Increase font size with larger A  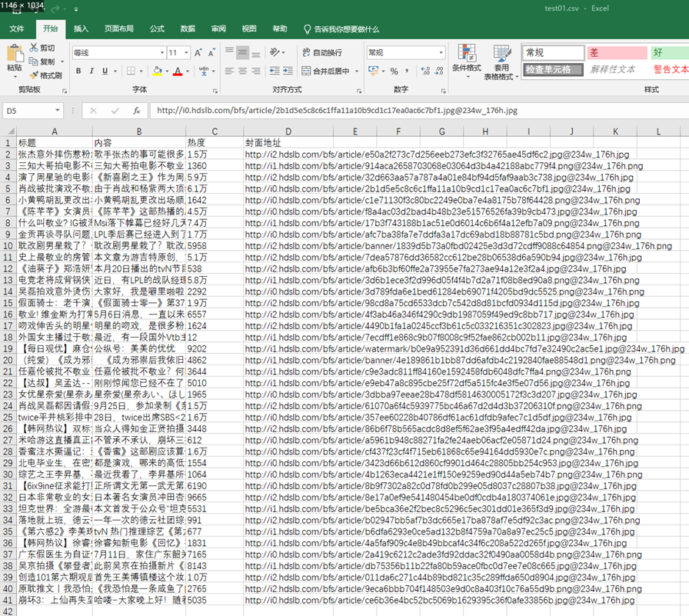(x=198, y=53)
